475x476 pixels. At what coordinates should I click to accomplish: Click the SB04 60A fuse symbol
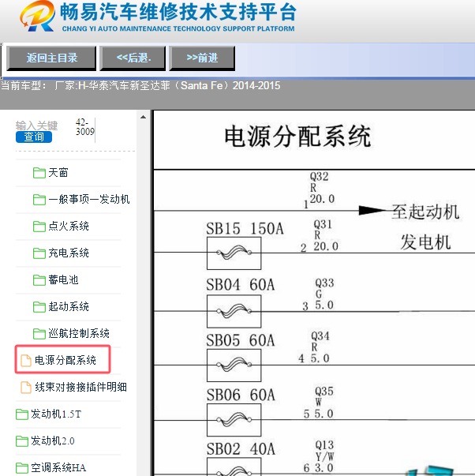234,312
